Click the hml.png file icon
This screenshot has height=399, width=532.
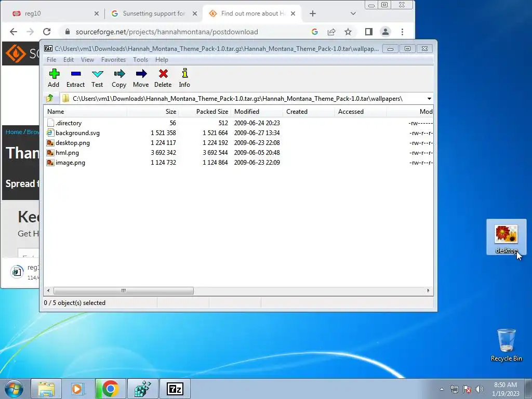[50, 153]
